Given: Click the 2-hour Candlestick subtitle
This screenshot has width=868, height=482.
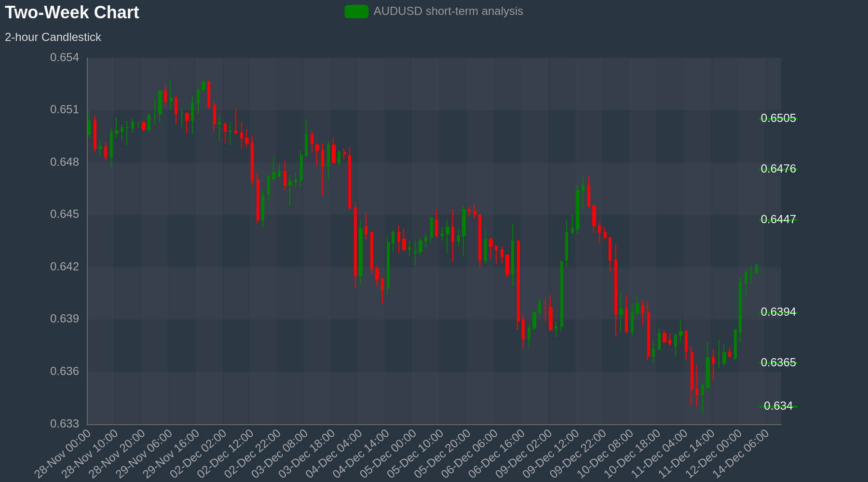Looking at the screenshot, I should click(53, 37).
